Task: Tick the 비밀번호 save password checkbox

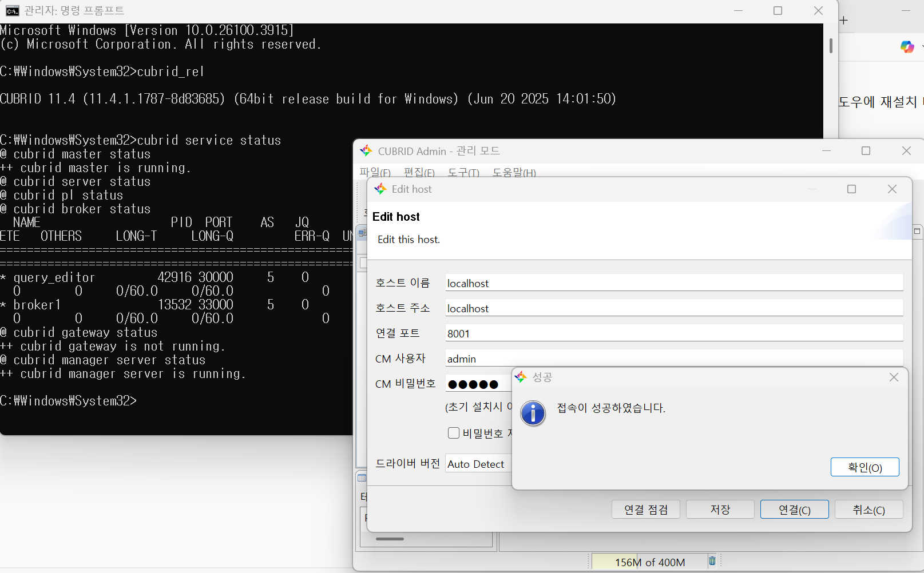Action: click(x=454, y=433)
